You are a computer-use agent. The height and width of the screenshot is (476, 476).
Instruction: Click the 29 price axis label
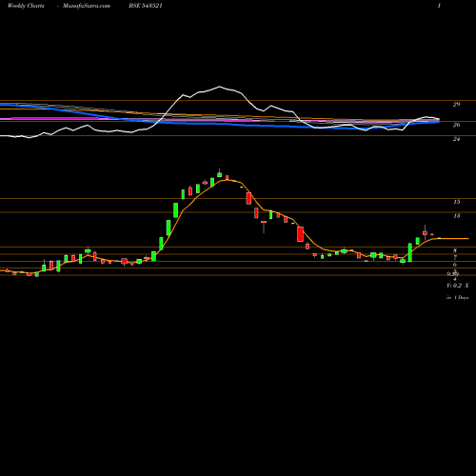[x=456, y=105]
